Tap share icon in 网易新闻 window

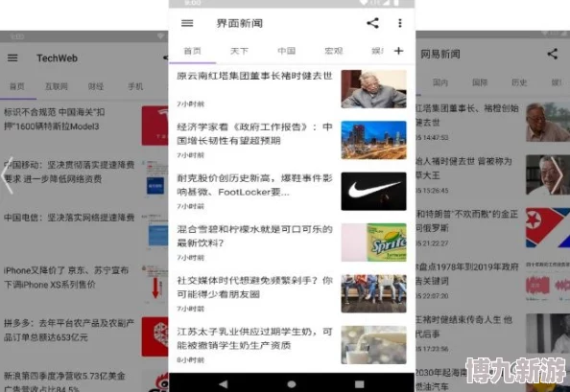(x=553, y=54)
